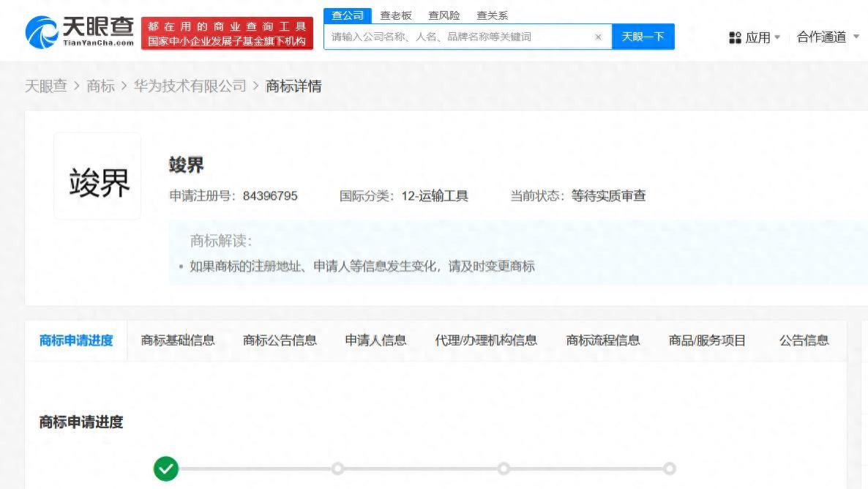Select the 查关系 search tab
868x489 pixels.
pos(492,15)
